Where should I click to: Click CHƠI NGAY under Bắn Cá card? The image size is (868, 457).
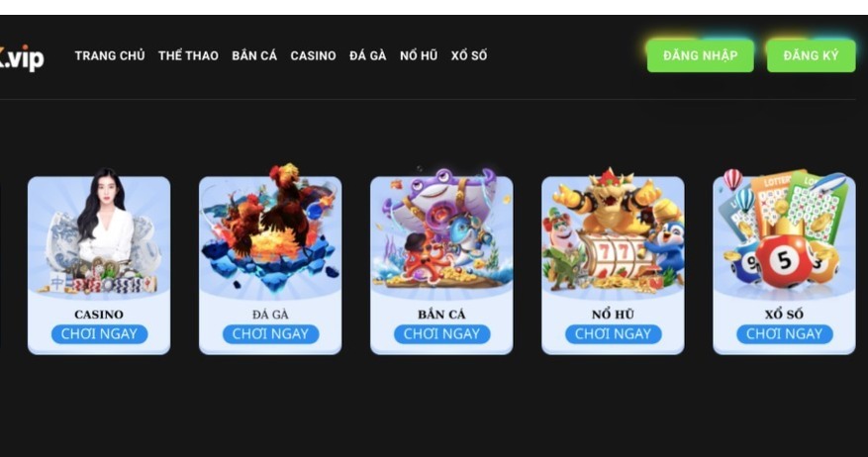coord(441,334)
